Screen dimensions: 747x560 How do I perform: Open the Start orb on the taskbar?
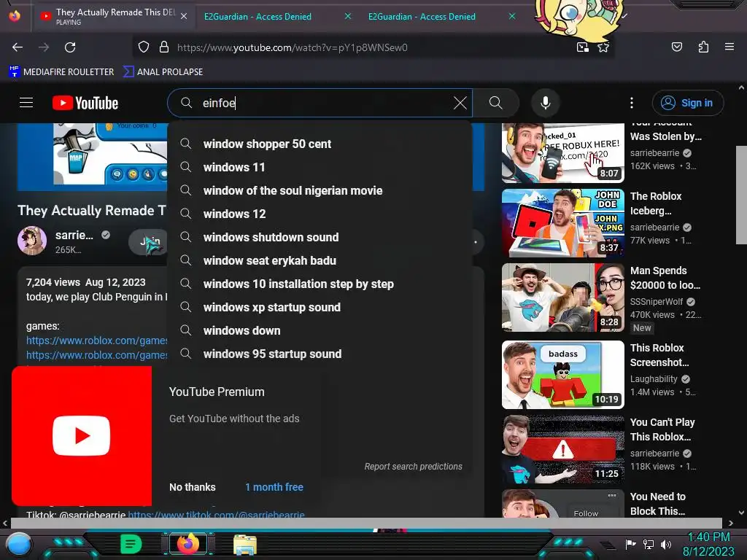[x=18, y=544]
